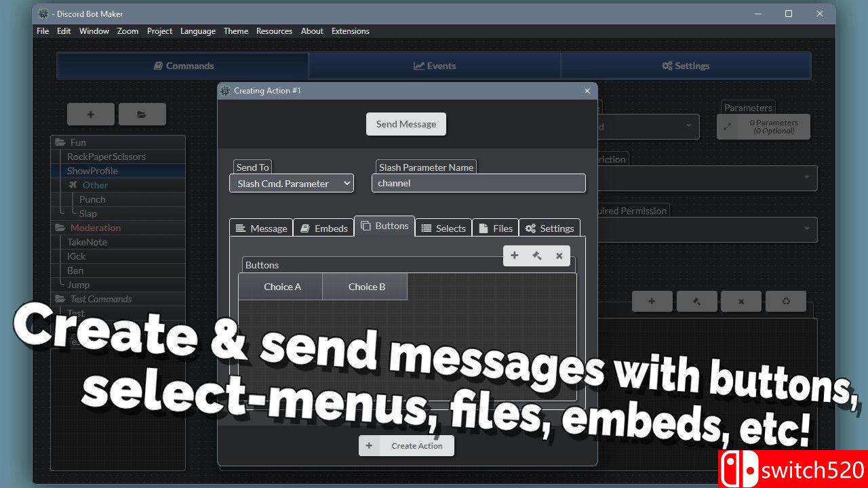The image size is (868, 488).
Task: Open the Send To dropdown
Action: 291,184
